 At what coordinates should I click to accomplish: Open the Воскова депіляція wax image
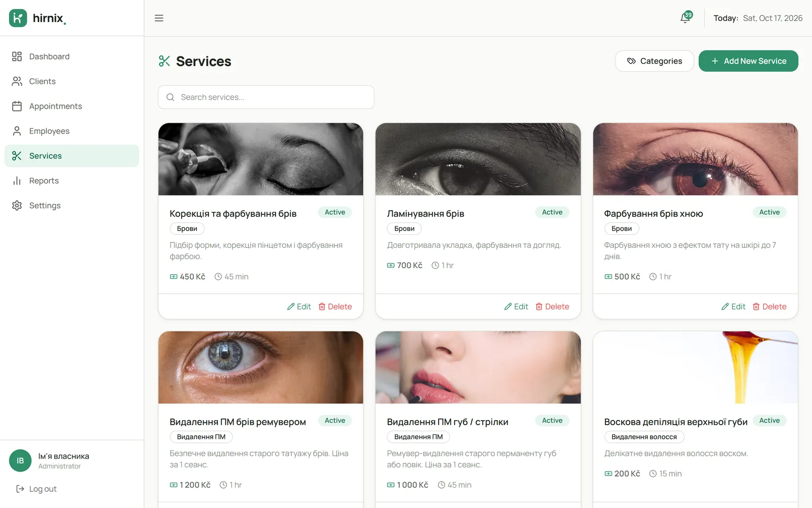click(x=695, y=367)
